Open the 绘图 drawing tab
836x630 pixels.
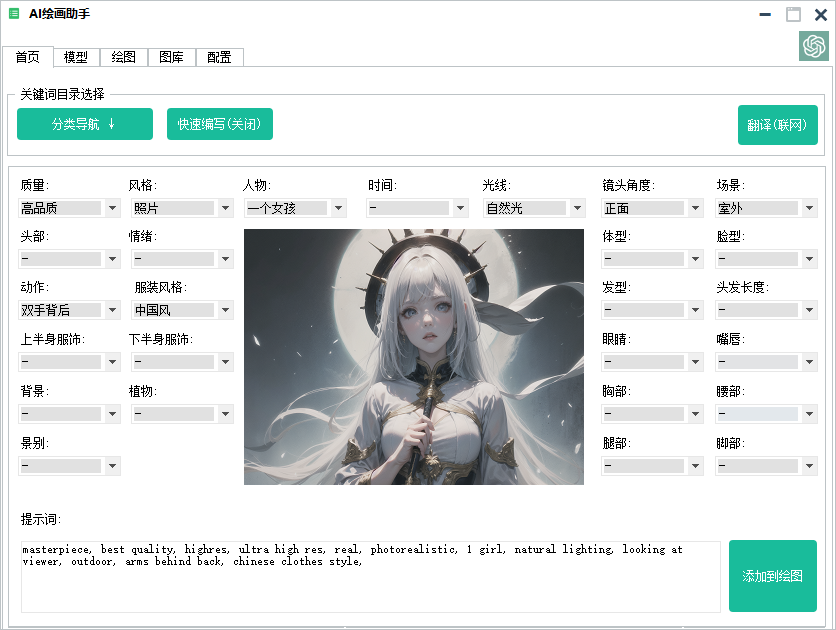click(x=123, y=57)
